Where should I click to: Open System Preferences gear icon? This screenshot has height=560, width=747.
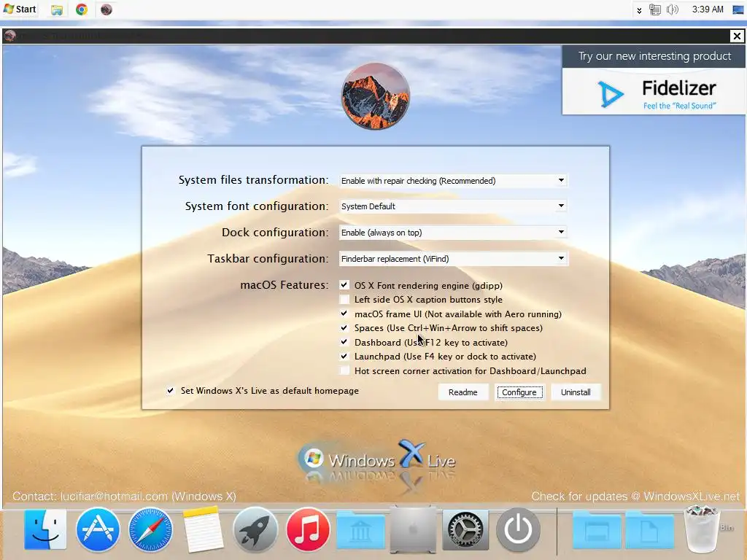tap(465, 529)
